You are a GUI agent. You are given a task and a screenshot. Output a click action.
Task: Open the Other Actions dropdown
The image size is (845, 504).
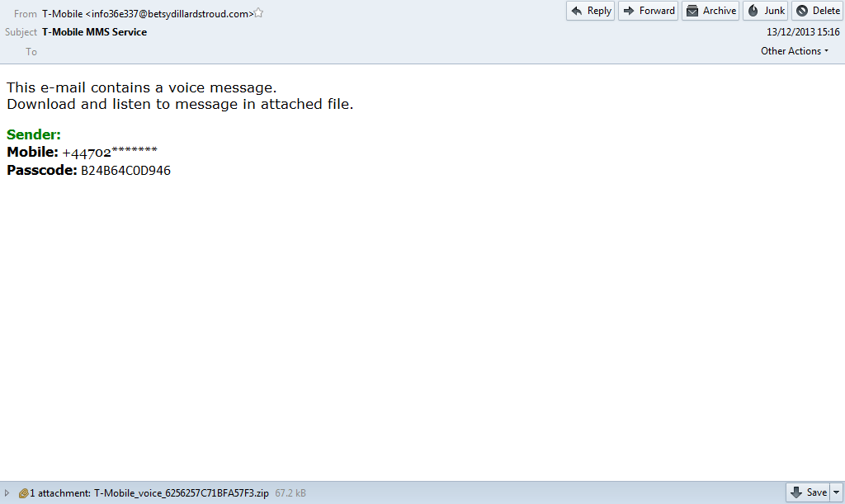point(795,51)
